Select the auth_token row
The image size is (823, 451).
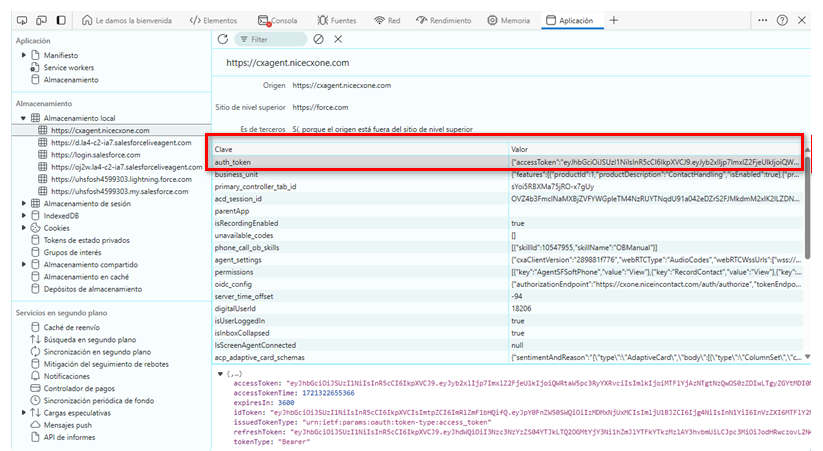pos(507,162)
